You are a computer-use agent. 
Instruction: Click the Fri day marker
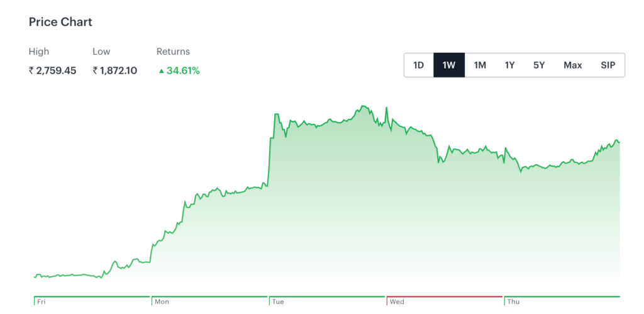[x=42, y=302]
